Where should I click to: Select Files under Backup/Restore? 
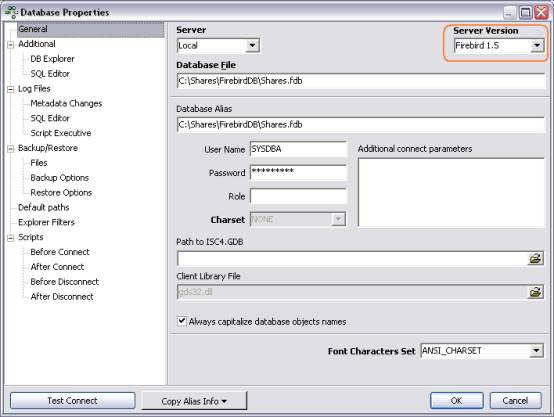(x=39, y=163)
